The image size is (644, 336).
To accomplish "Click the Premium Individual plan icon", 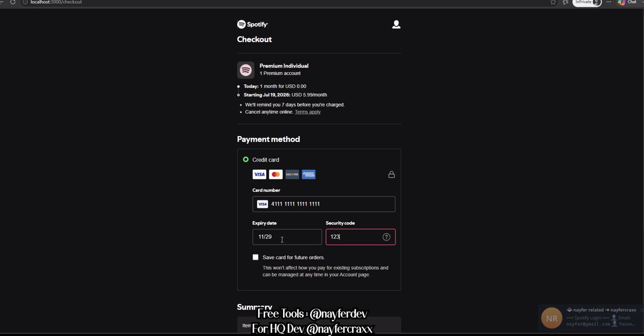I will coord(246,70).
